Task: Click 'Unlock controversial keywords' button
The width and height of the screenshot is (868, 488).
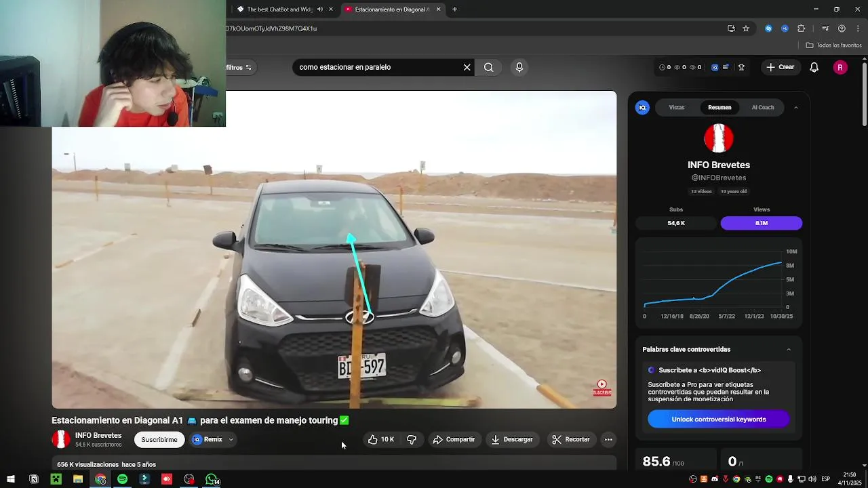Action: 719,419
